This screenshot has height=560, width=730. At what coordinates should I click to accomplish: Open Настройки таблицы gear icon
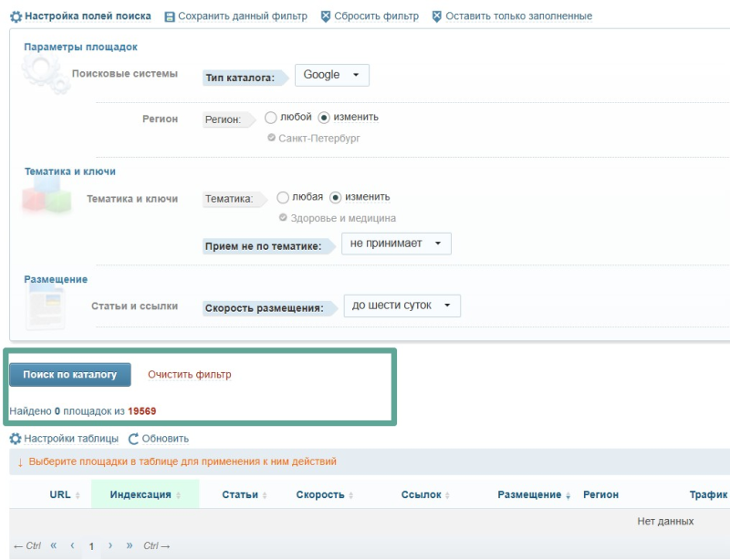tap(15, 439)
